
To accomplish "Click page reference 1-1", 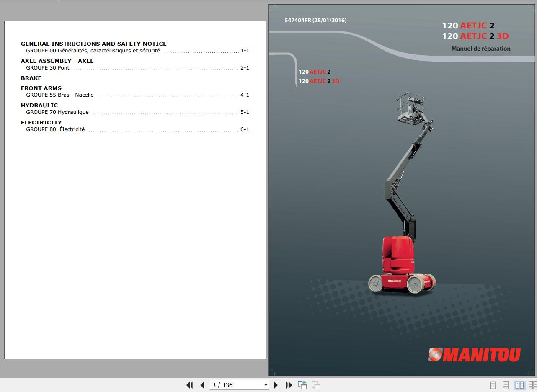I will click(x=245, y=51).
